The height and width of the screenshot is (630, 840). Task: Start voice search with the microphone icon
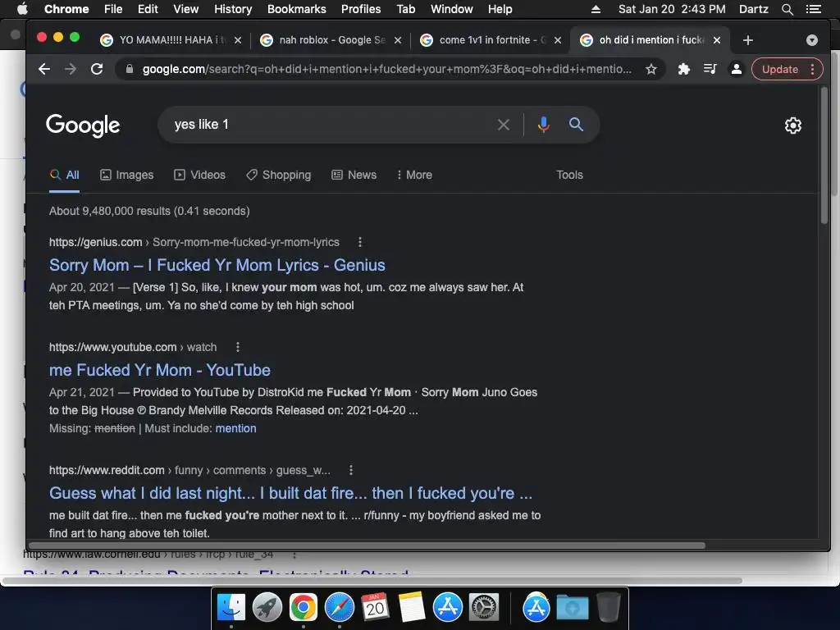[x=543, y=125]
